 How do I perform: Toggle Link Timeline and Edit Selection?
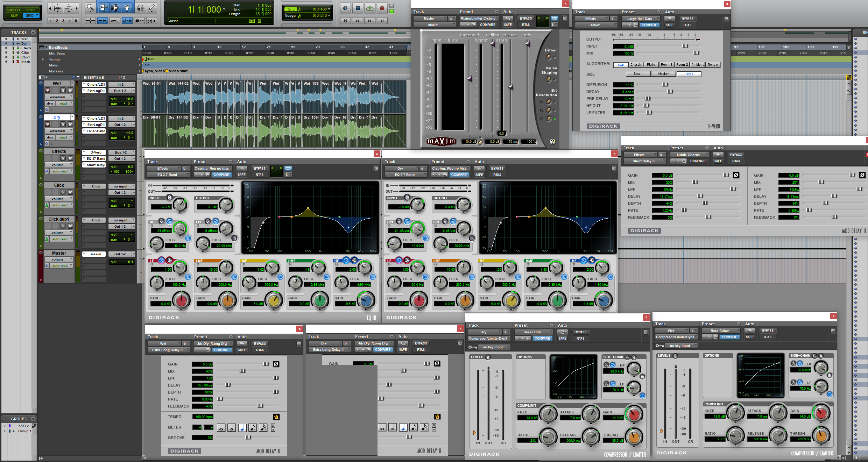(127, 21)
